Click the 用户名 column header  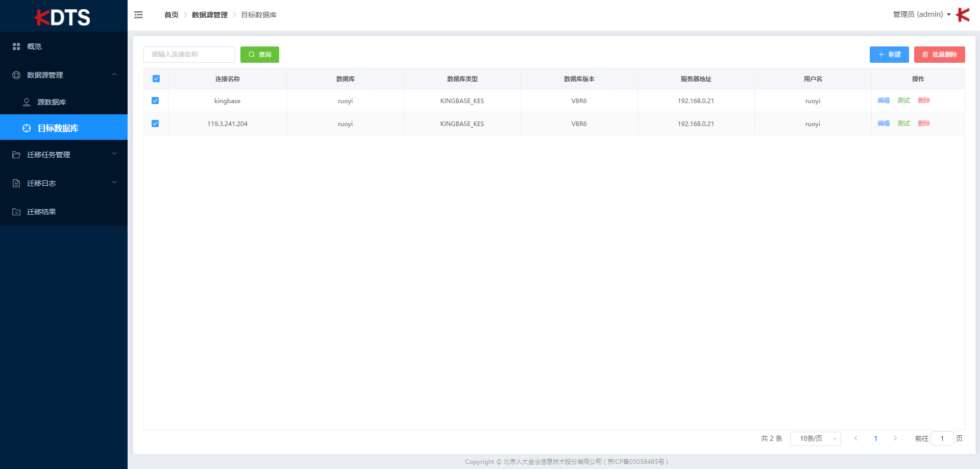[813, 79]
